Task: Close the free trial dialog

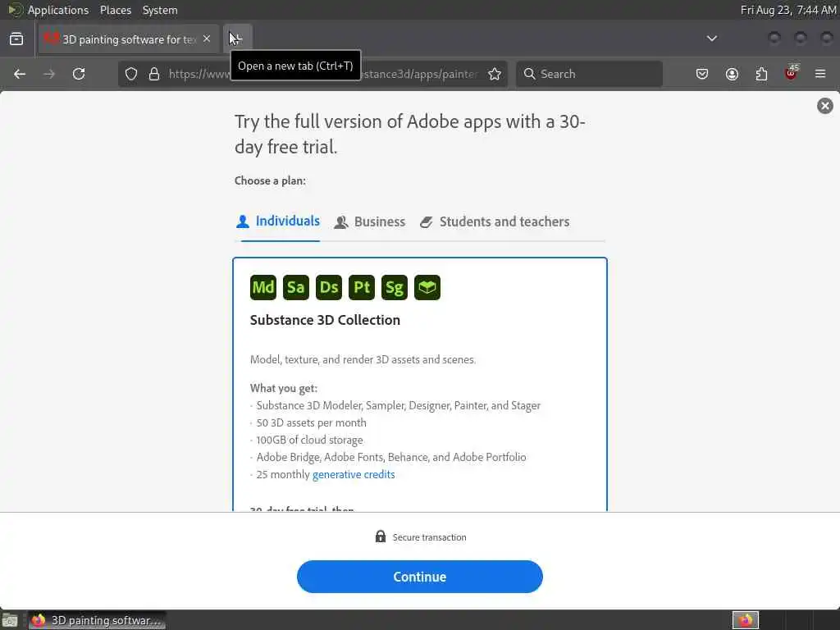Action: pos(825,106)
